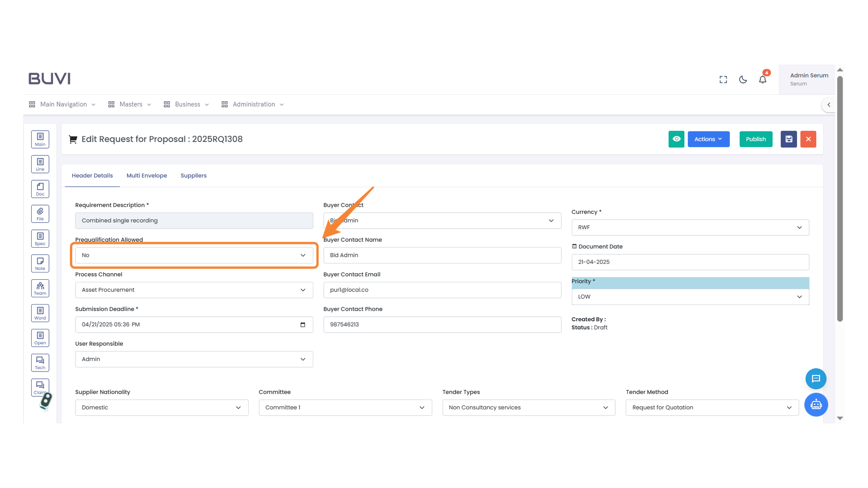Toggle dark mode moon icon
The height and width of the screenshot is (488, 868).
tap(743, 80)
